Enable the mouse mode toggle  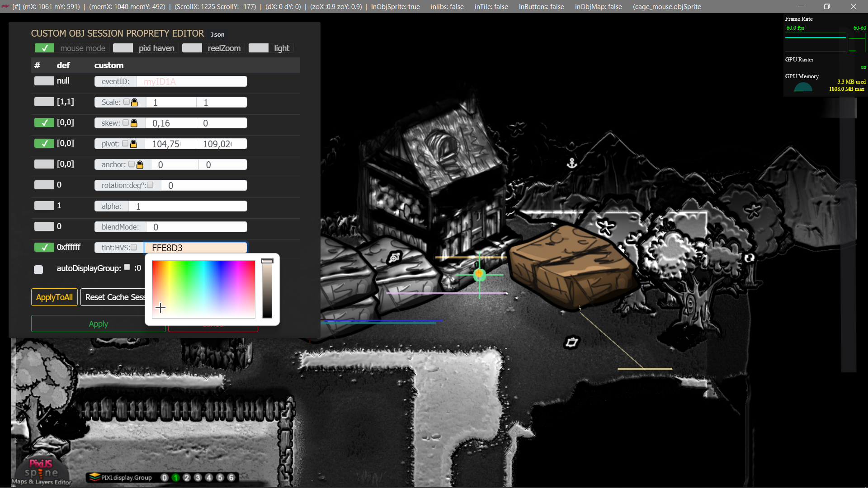click(44, 48)
